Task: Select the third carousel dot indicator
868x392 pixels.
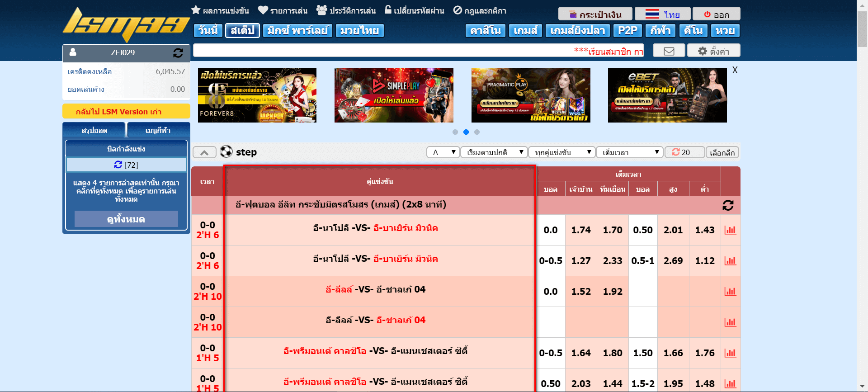Action: [477, 132]
